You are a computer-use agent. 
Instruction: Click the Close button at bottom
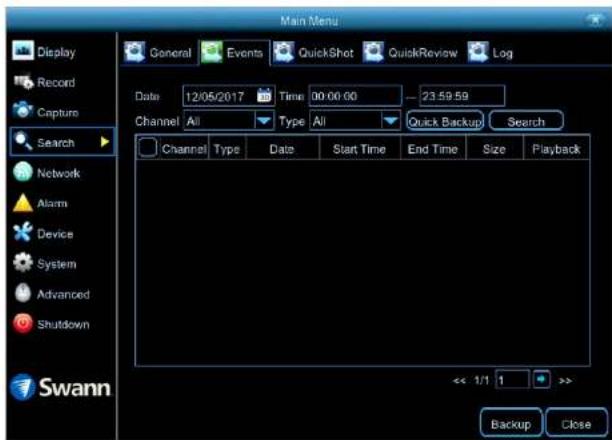pyautogui.click(x=576, y=424)
